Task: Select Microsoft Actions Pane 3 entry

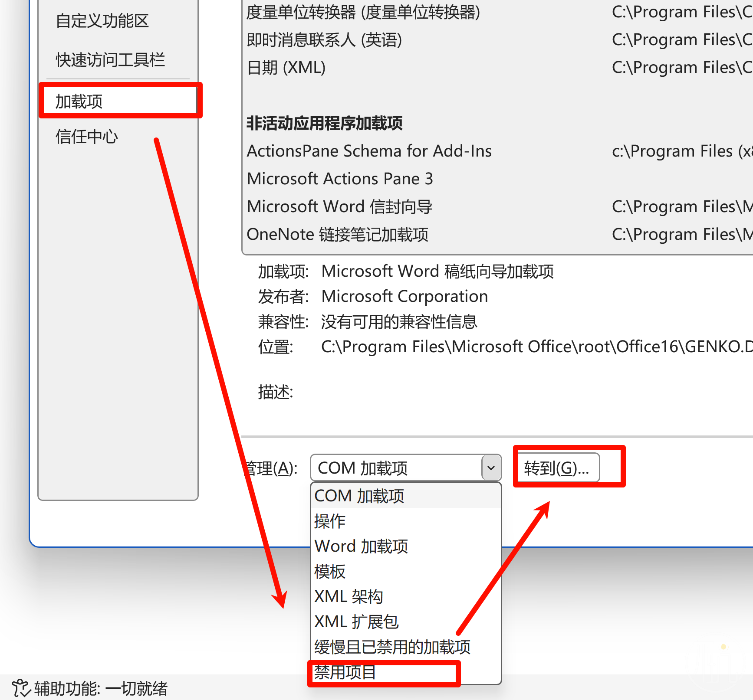Action: point(499,179)
